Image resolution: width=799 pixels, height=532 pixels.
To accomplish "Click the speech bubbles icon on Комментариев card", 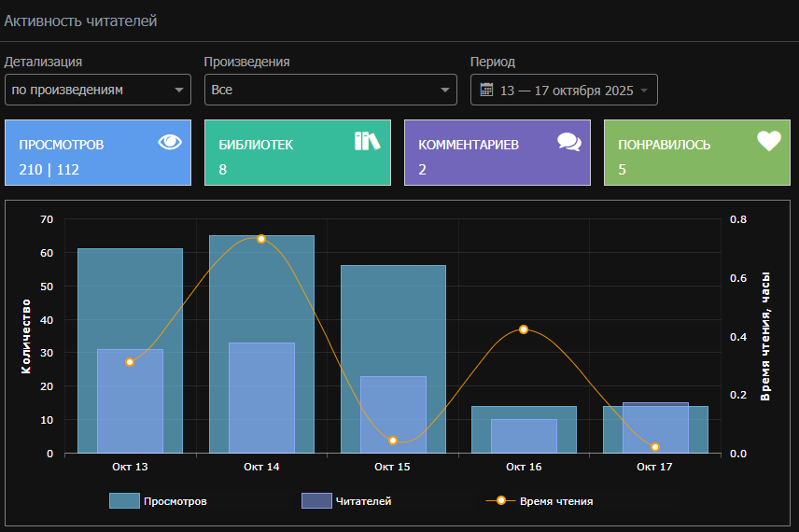I will pyautogui.click(x=568, y=142).
